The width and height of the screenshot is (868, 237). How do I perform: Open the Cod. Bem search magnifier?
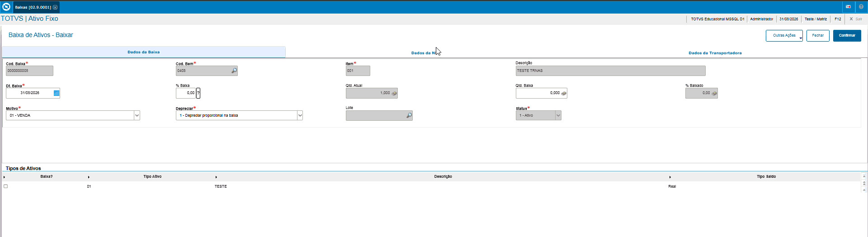point(234,71)
